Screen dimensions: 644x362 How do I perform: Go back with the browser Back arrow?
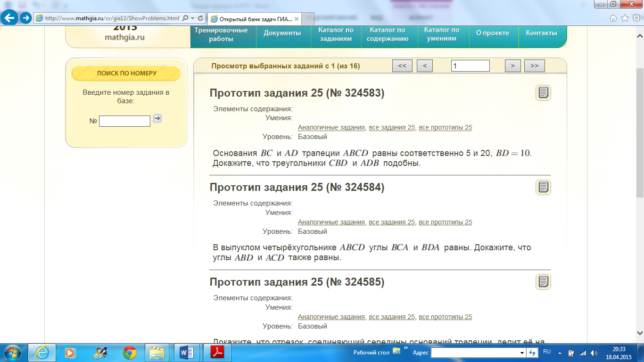click(x=10, y=18)
